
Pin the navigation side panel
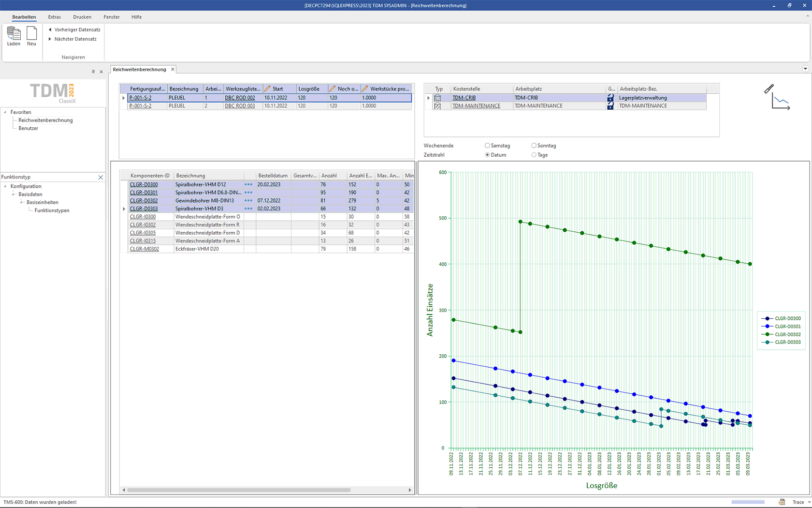tap(93, 72)
